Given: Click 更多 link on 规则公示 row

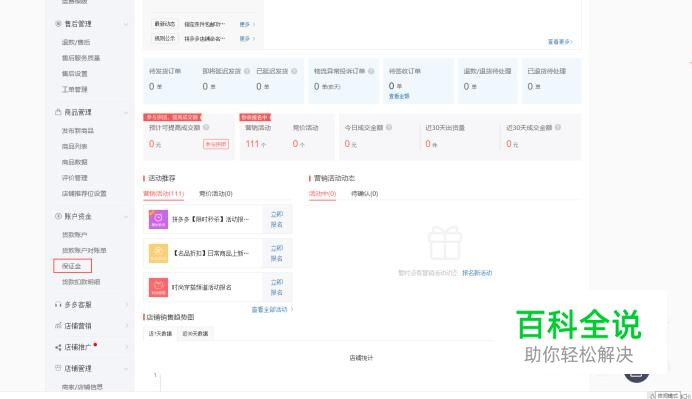Looking at the screenshot, I should click(x=247, y=39).
